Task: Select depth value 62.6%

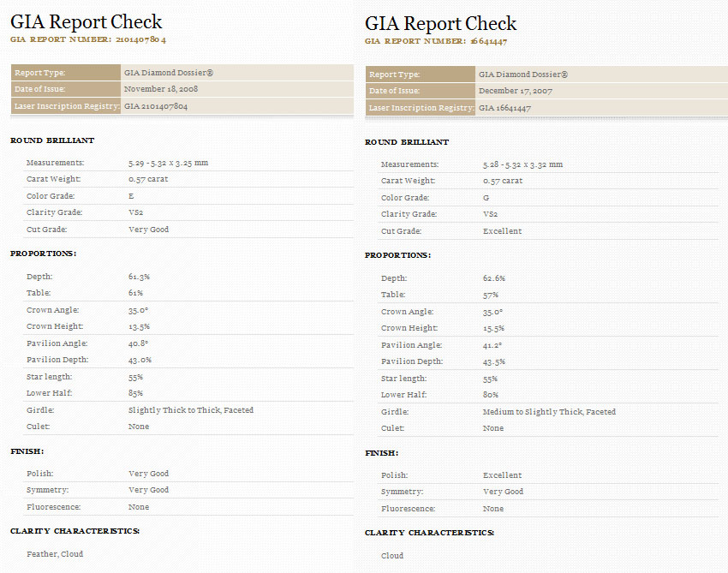Action: click(494, 278)
